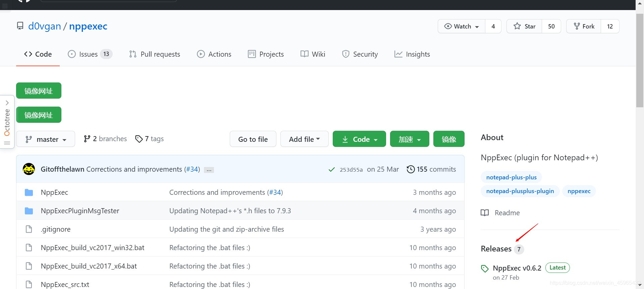Open commit message Updating the git and zip-archive files
The width and height of the screenshot is (644, 289).
click(x=227, y=229)
